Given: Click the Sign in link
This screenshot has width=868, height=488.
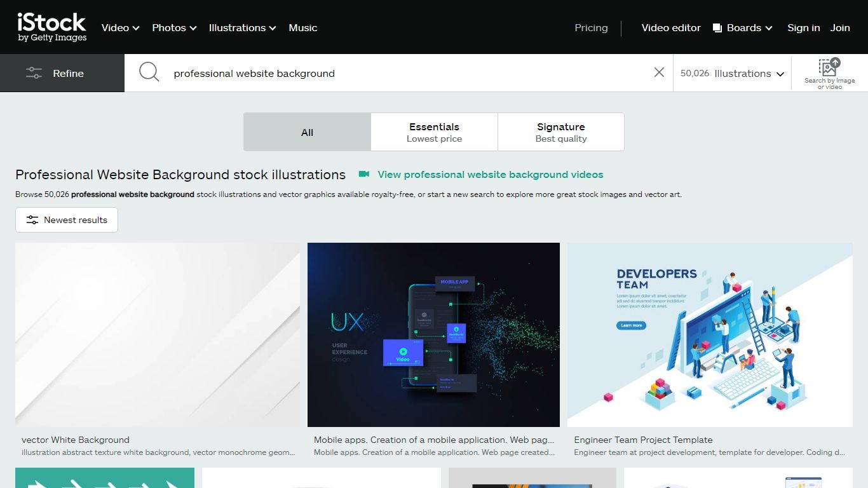Looking at the screenshot, I should point(803,27).
